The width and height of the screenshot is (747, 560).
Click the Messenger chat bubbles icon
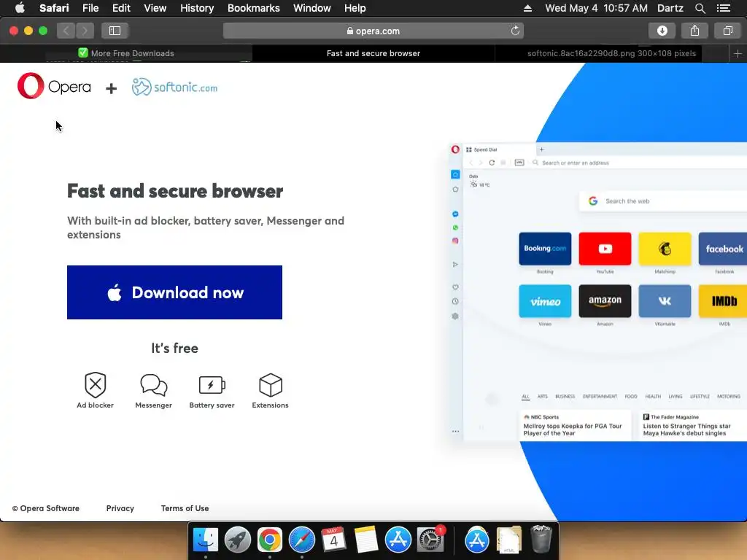tap(153, 385)
